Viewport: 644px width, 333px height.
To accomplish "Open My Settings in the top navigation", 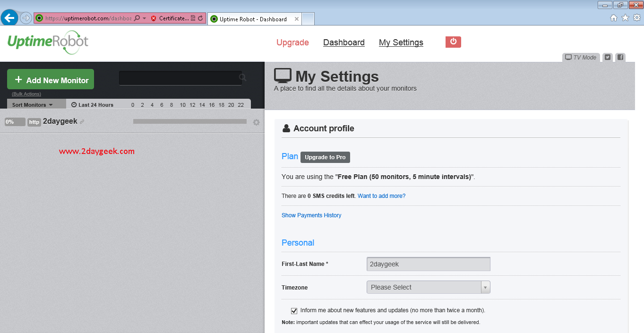I will tap(401, 43).
